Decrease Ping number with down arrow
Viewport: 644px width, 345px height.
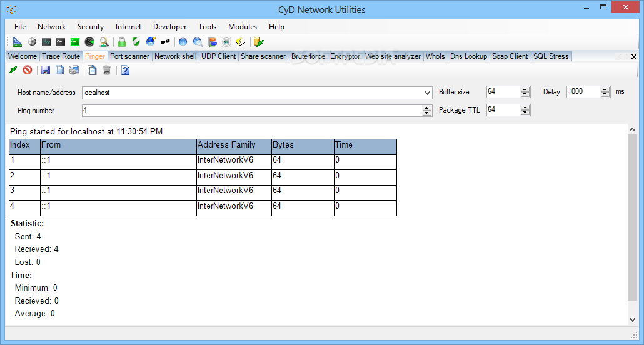427,113
